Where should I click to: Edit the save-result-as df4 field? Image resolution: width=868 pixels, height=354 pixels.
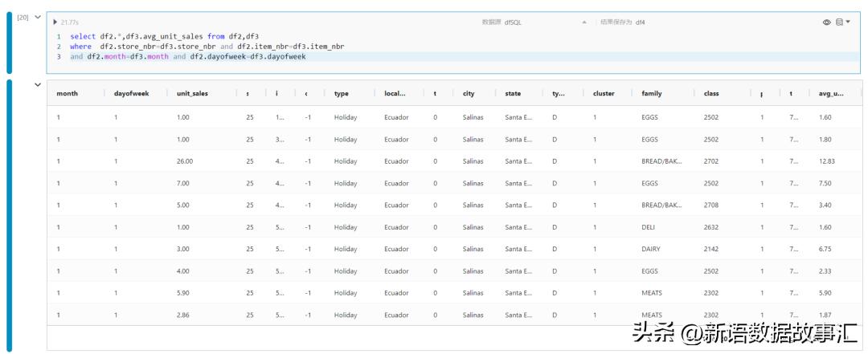pos(641,22)
